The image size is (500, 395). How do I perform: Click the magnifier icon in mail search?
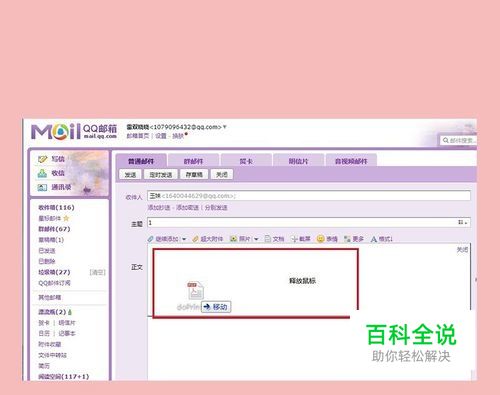coord(446,140)
